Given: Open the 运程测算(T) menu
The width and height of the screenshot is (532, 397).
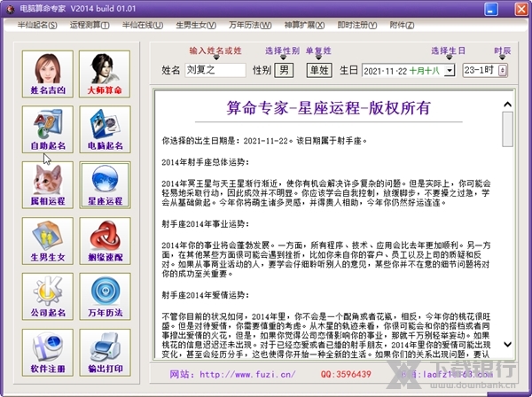Looking at the screenshot, I should coord(90,25).
